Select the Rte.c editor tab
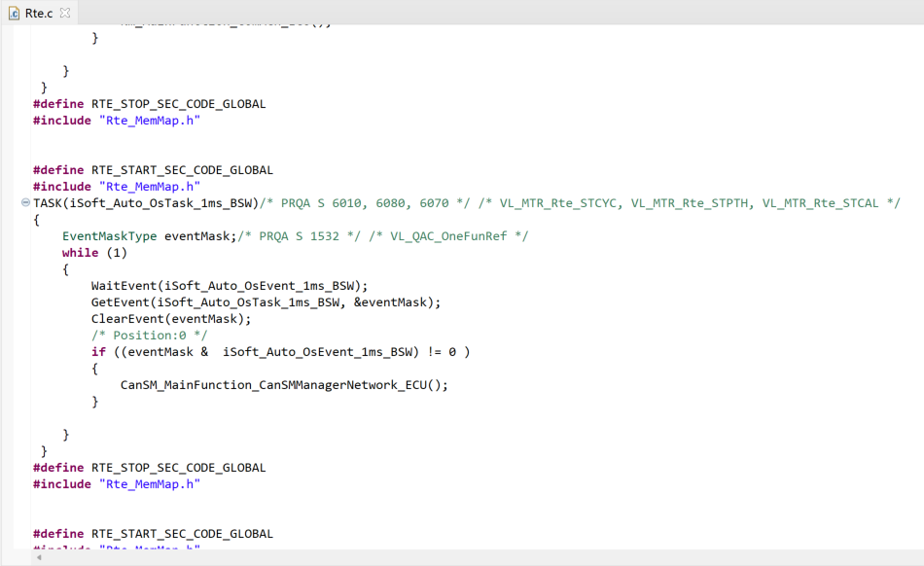 pos(39,13)
